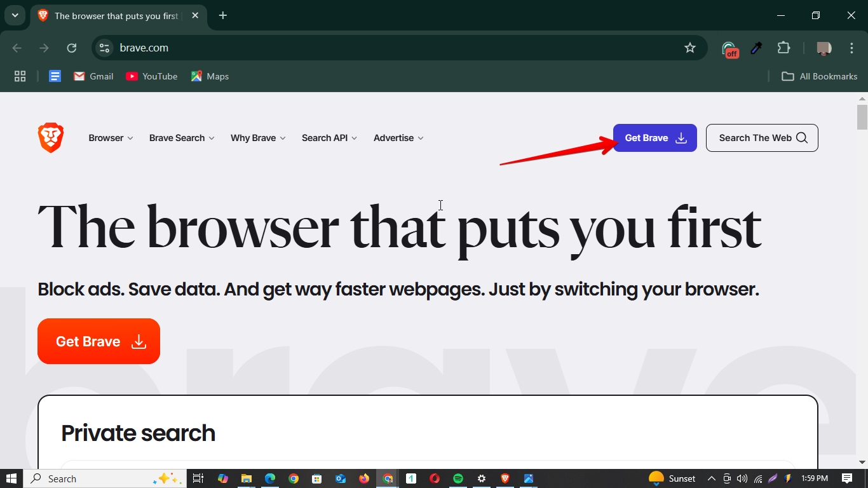This screenshot has width=868, height=488.
Task: Click the forward navigation arrow
Action: point(44,48)
